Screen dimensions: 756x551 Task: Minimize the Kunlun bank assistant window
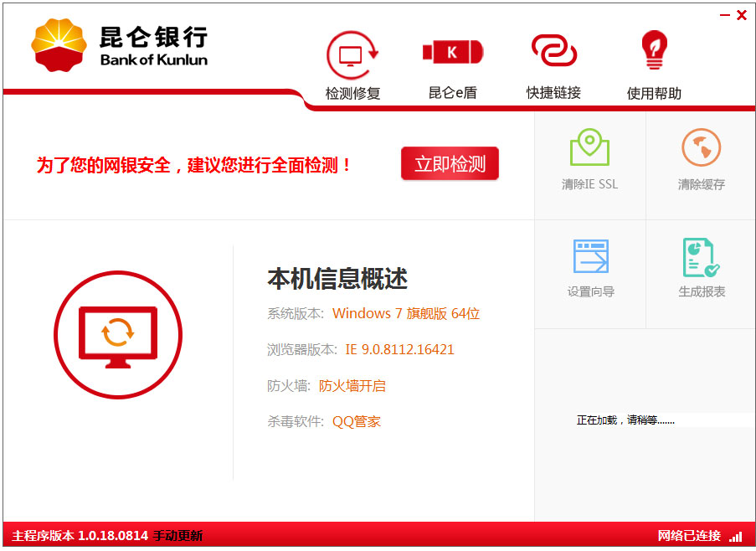[x=724, y=15]
